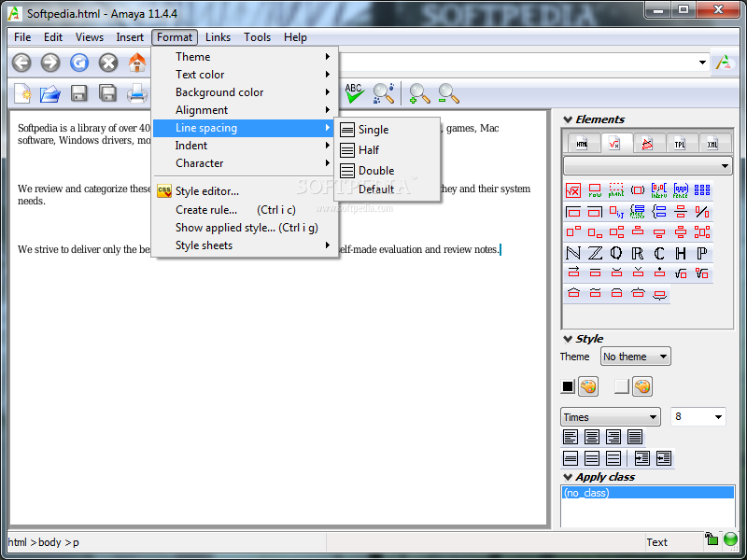Align text left in Style panel
Viewport: 747px width, 560px height.
(571, 436)
